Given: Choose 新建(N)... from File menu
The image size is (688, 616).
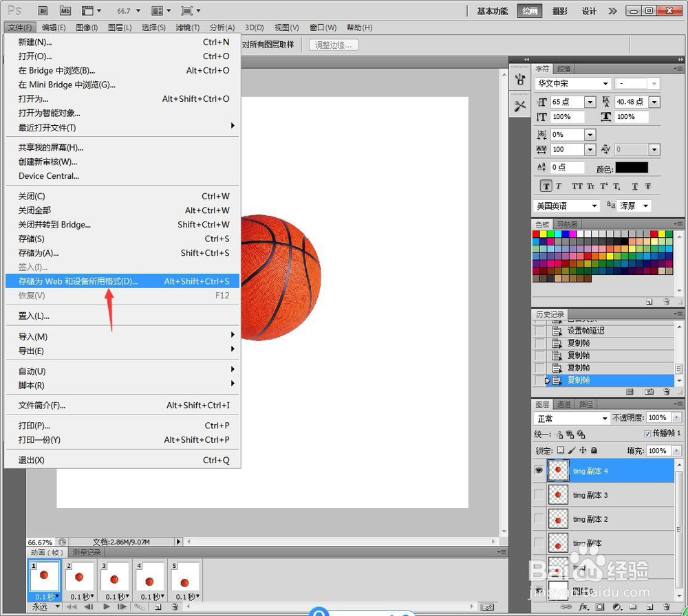Looking at the screenshot, I should pyautogui.click(x=122, y=42).
